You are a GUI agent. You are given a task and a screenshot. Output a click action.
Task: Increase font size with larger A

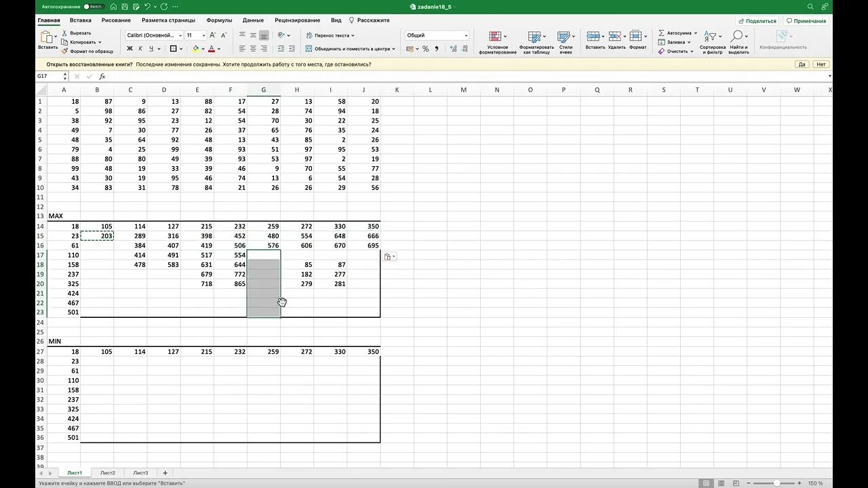pos(212,35)
